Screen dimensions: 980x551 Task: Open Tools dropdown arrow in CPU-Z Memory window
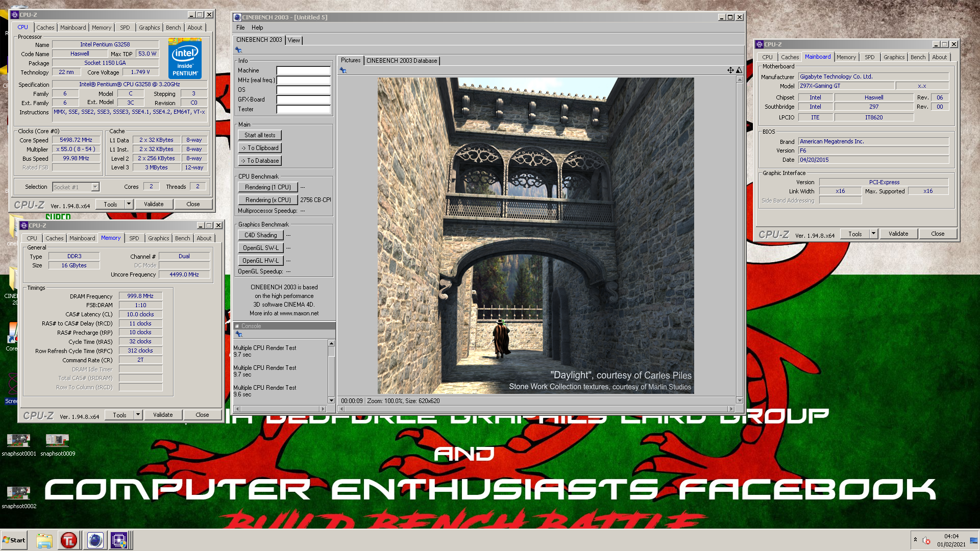(138, 415)
